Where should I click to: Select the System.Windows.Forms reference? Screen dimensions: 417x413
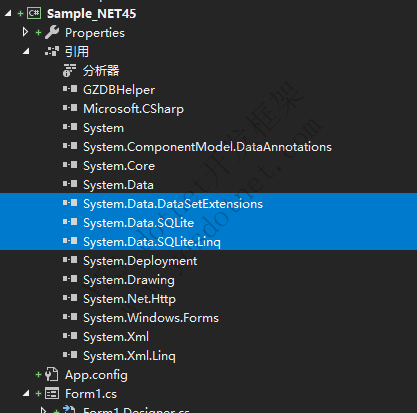pos(151,318)
